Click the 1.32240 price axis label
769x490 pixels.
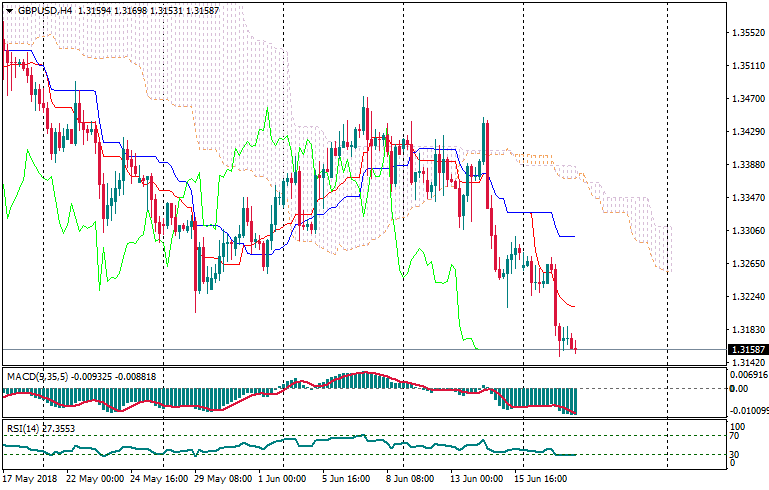click(x=748, y=297)
